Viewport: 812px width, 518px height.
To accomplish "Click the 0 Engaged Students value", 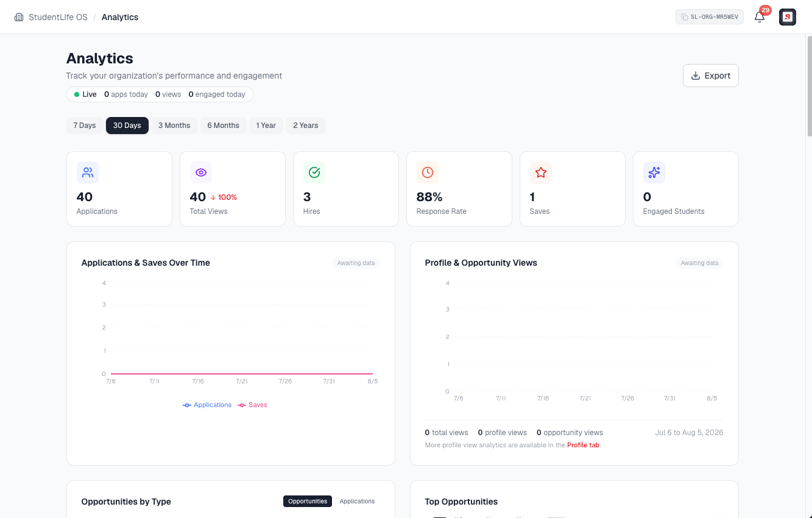I will tap(647, 197).
